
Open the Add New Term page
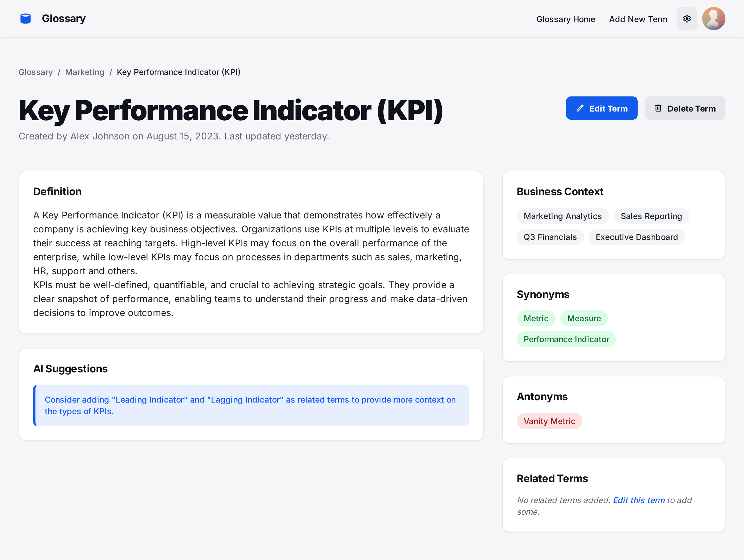[x=638, y=19]
